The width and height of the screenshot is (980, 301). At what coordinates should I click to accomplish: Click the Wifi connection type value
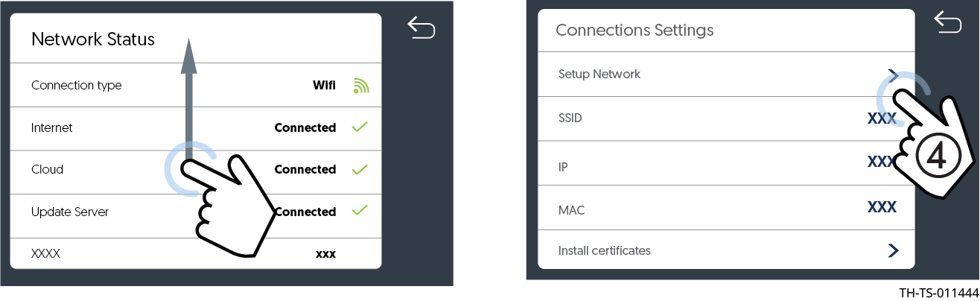324,85
